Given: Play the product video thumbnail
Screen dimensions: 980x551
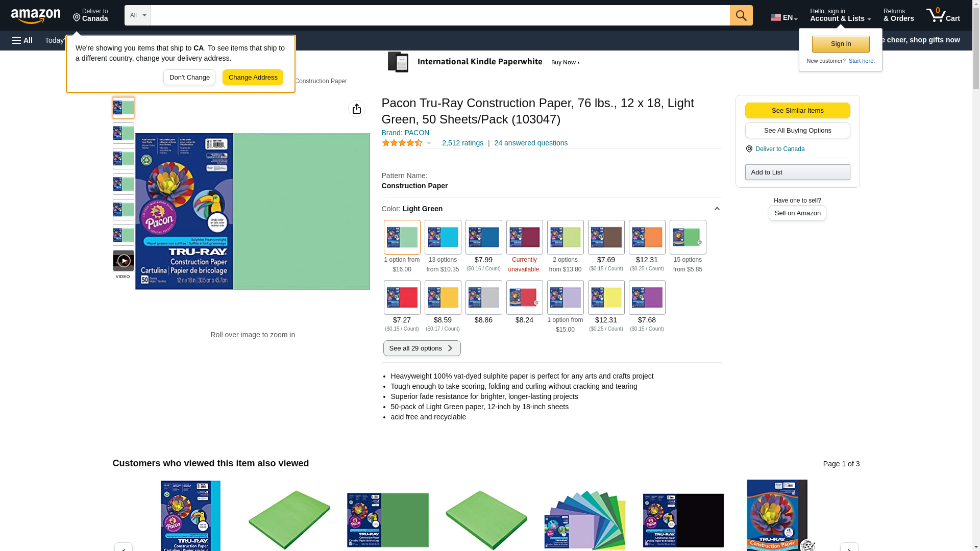Looking at the screenshot, I should [123, 261].
